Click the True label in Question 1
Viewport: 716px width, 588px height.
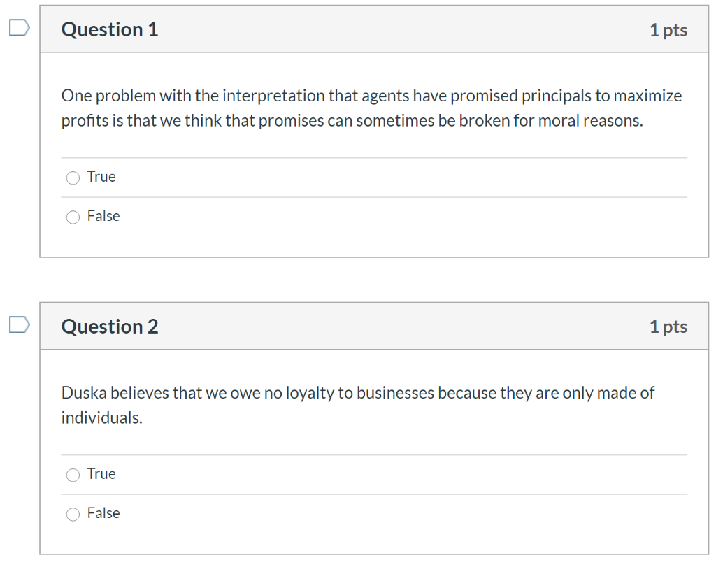pyautogui.click(x=101, y=177)
